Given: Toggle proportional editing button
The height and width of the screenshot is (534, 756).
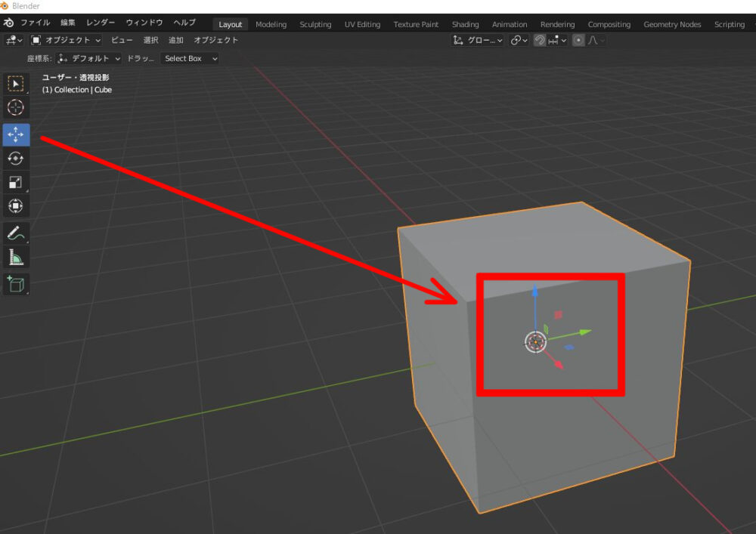Looking at the screenshot, I should [578, 41].
